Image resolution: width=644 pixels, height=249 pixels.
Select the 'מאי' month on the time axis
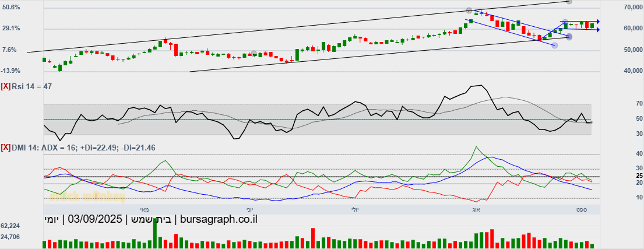point(143,209)
